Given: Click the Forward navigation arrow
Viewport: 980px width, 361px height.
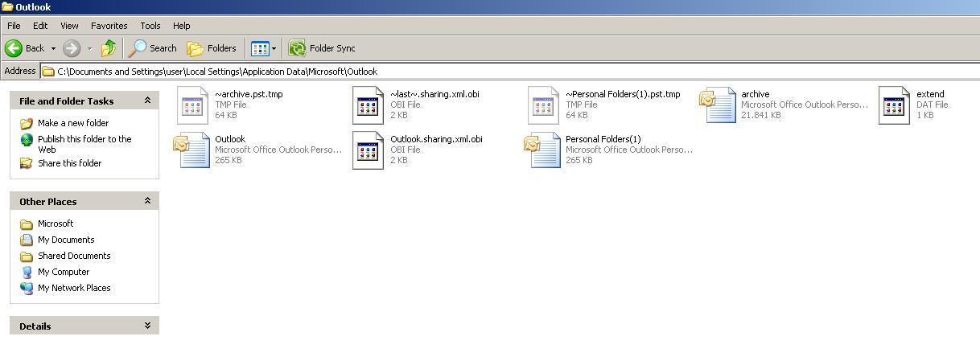Looking at the screenshot, I should click(72, 48).
